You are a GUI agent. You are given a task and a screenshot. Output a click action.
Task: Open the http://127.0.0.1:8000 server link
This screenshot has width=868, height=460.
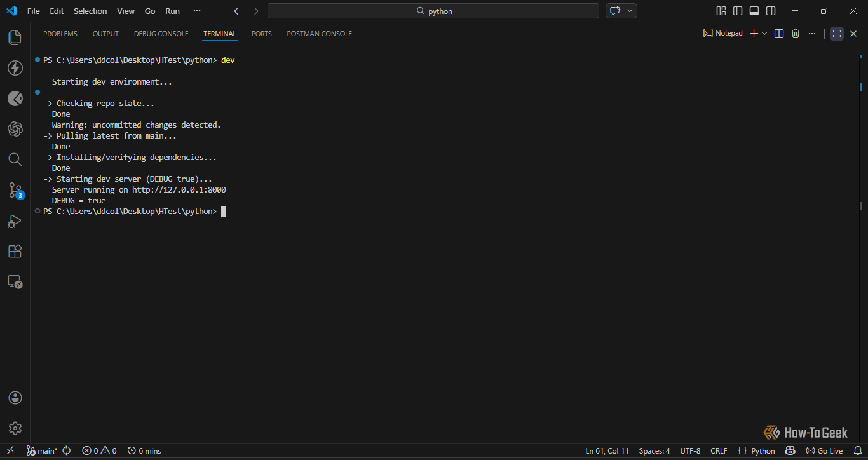click(x=179, y=190)
